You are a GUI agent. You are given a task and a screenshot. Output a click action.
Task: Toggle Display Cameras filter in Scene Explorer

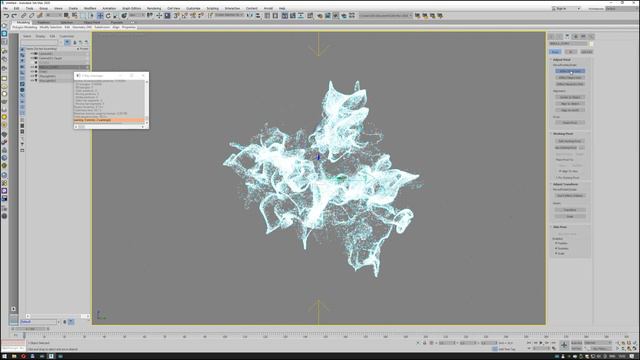coord(22,67)
